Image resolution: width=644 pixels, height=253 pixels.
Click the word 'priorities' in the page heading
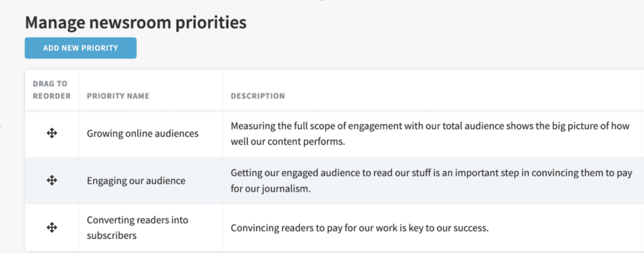pyautogui.click(x=211, y=23)
